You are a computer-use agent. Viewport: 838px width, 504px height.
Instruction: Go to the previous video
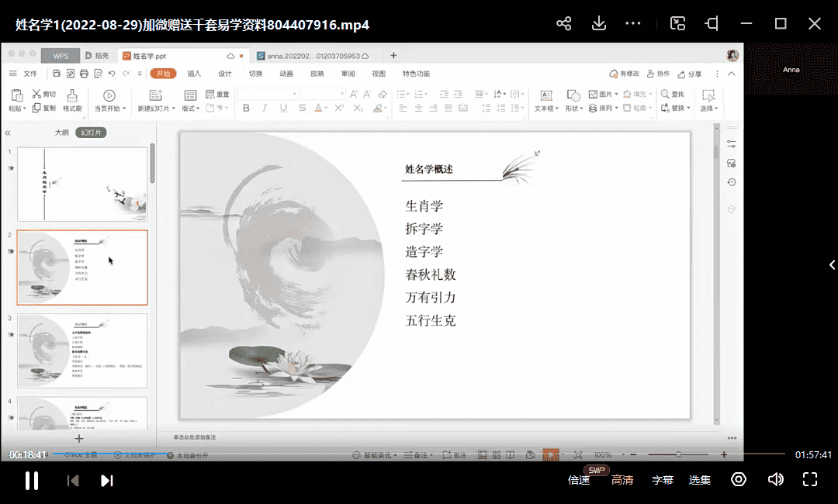[73, 481]
